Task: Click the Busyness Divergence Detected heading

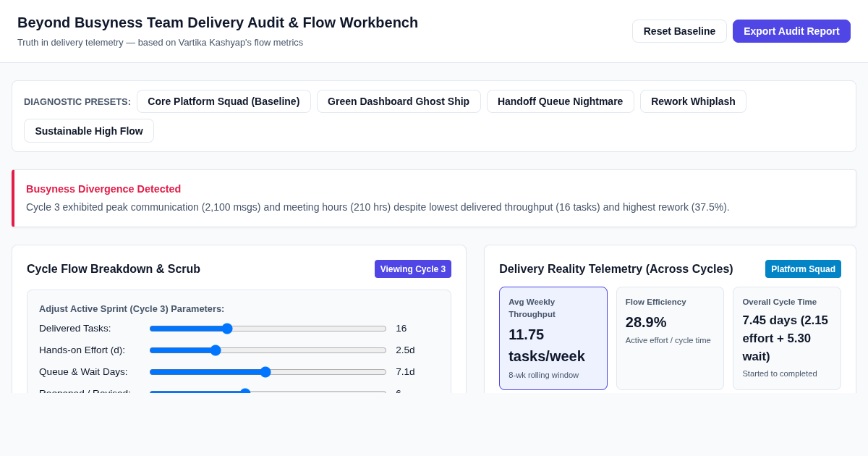Action: tap(103, 189)
